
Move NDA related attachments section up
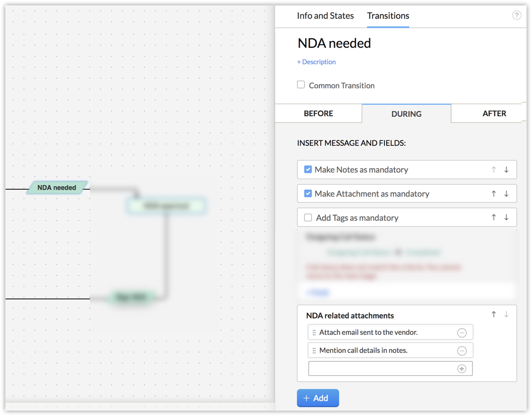click(494, 315)
